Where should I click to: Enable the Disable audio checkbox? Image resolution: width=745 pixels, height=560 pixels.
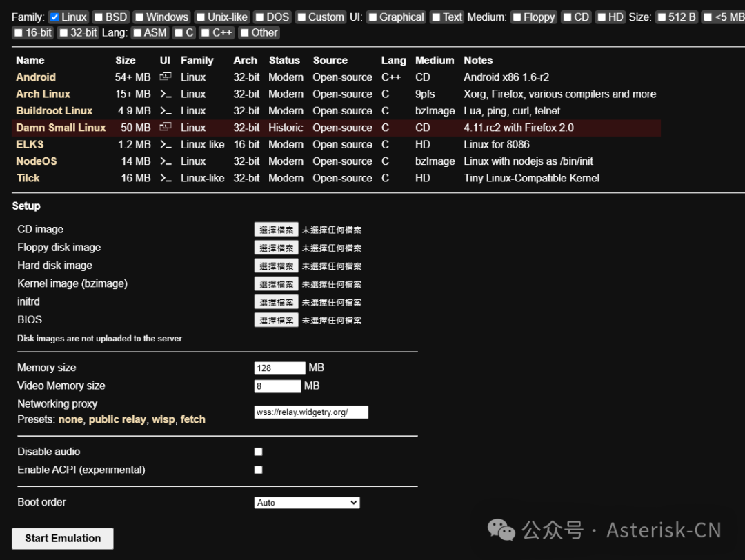[x=259, y=452]
